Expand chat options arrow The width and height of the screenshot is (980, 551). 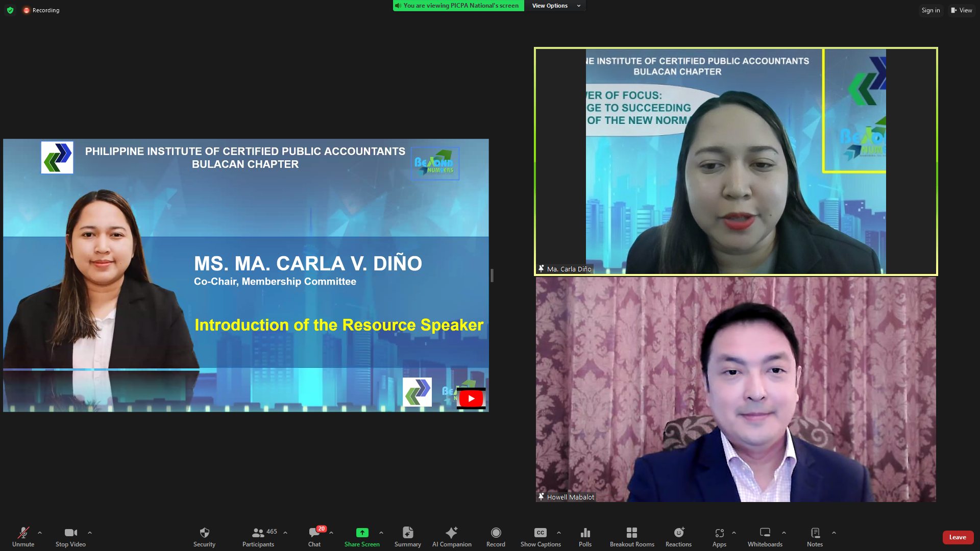coord(331,533)
